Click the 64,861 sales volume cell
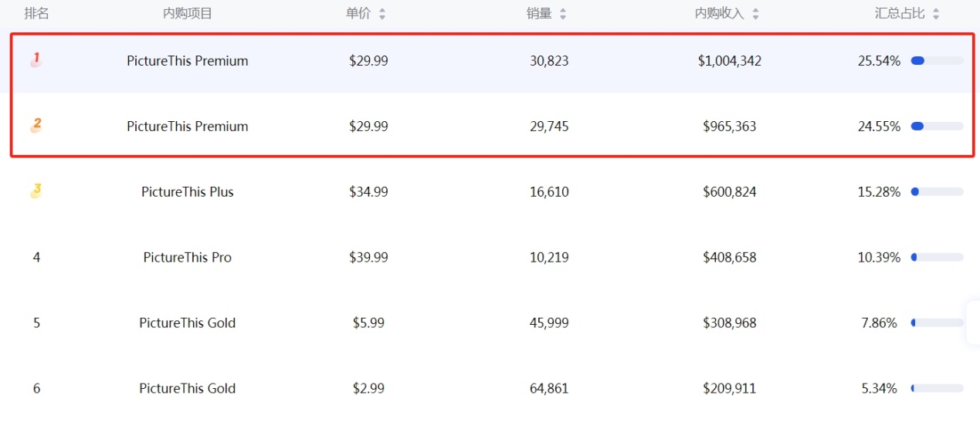This screenshot has height=429, width=980. click(549, 389)
